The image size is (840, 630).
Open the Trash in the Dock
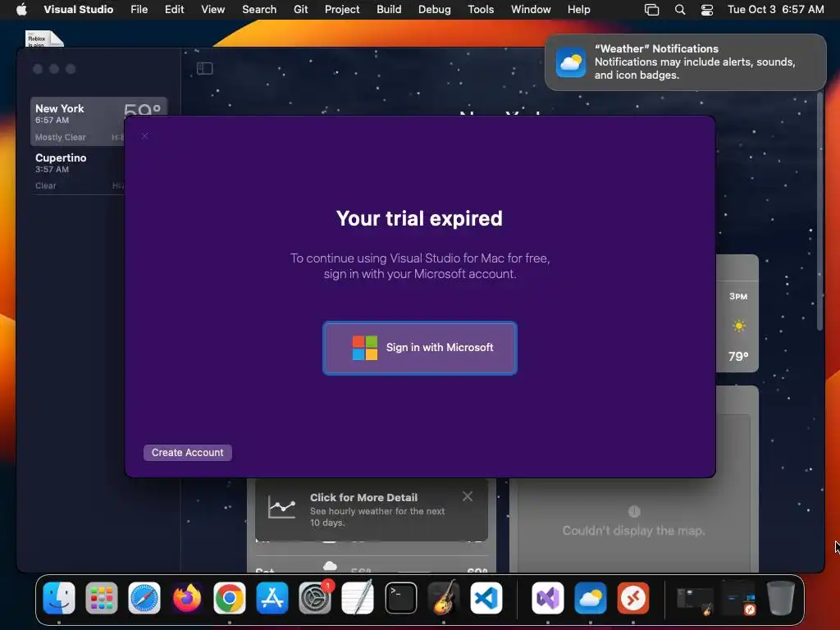[781, 598]
